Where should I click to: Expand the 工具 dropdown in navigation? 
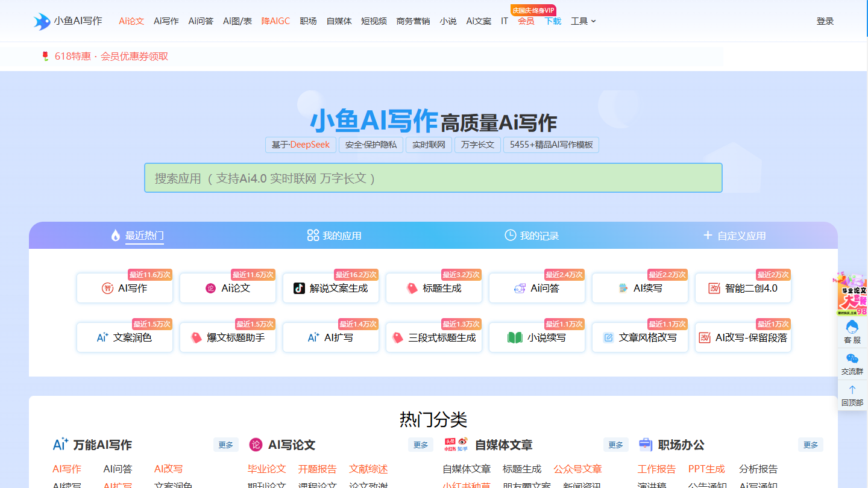click(x=583, y=21)
